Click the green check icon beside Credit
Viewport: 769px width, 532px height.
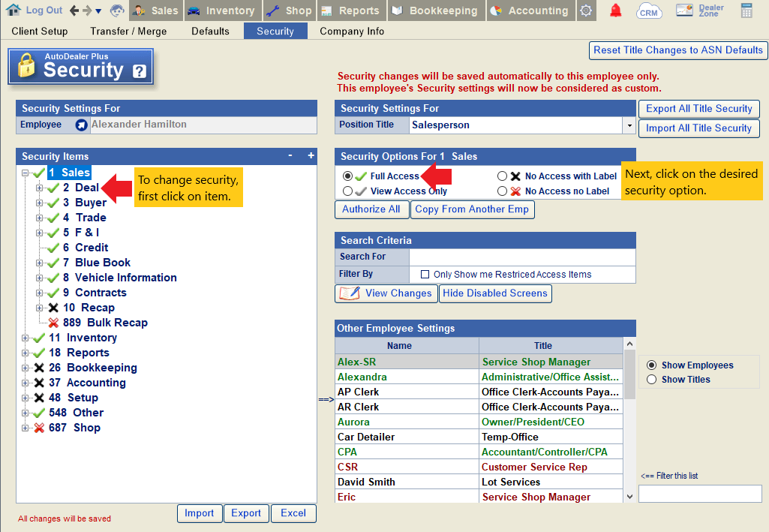click(x=53, y=248)
